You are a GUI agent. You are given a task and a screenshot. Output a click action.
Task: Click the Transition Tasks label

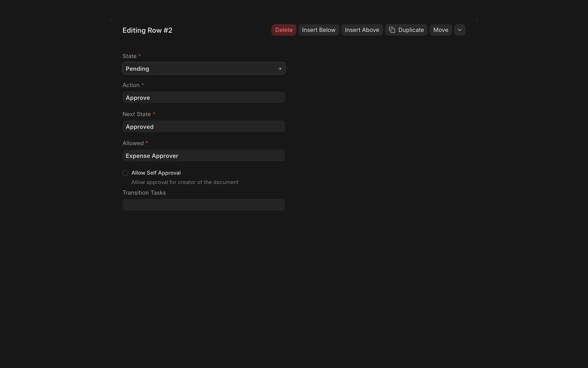[x=144, y=193]
